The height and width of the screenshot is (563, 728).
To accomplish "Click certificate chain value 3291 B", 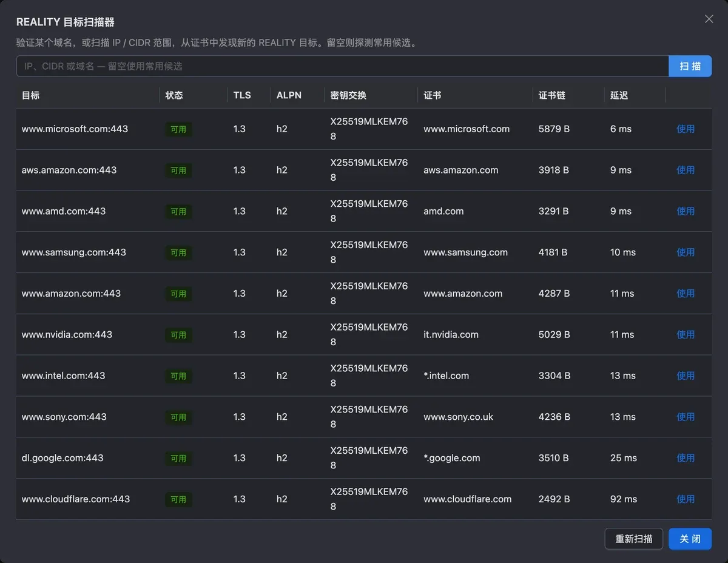I will [x=553, y=211].
